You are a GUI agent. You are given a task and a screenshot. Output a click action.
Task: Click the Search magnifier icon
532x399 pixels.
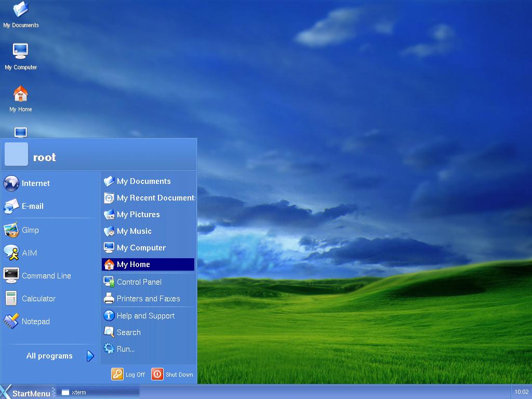pos(109,332)
